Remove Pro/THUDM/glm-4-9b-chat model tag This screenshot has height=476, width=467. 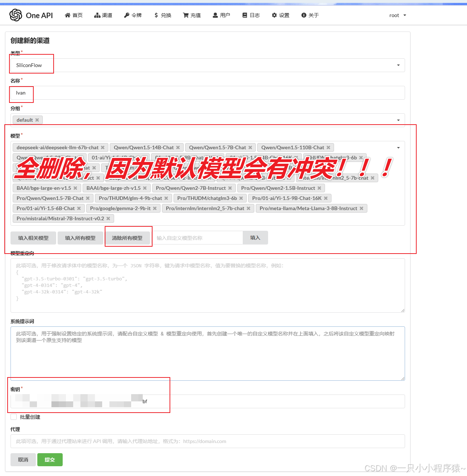pos(166,198)
